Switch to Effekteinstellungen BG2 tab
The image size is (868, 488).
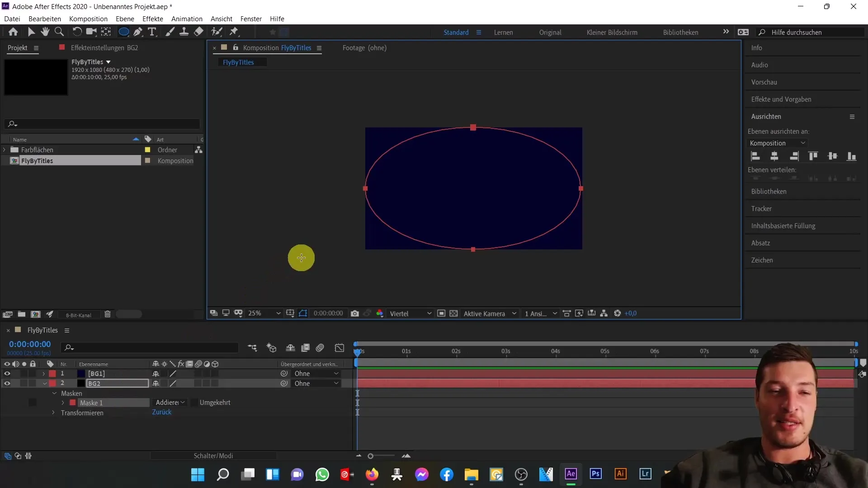tap(104, 47)
